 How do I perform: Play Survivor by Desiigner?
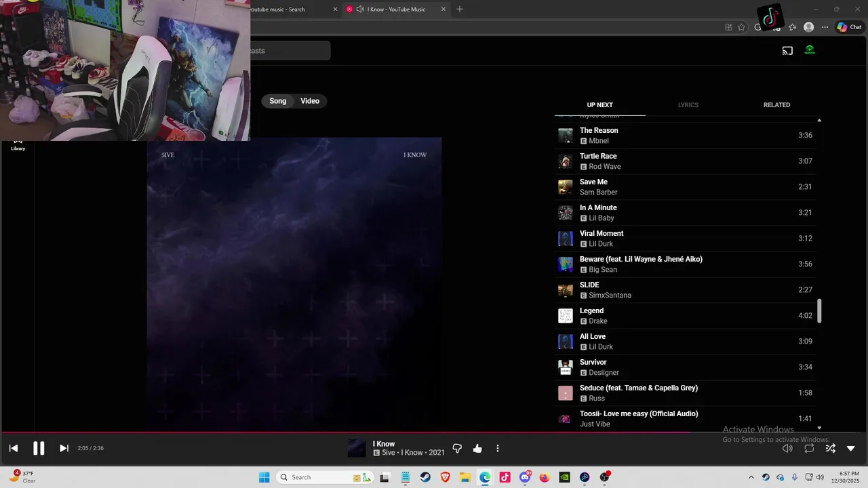point(685,367)
